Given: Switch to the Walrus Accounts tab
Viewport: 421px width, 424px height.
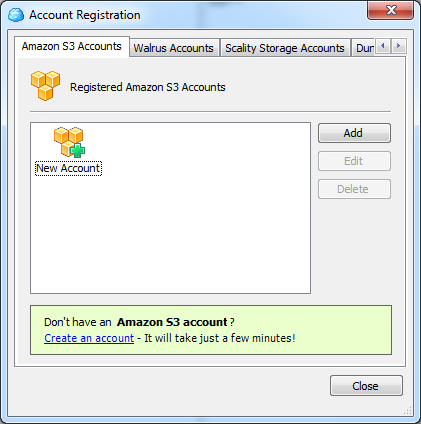Looking at the screenshot, I should click(x=174, y=48).
